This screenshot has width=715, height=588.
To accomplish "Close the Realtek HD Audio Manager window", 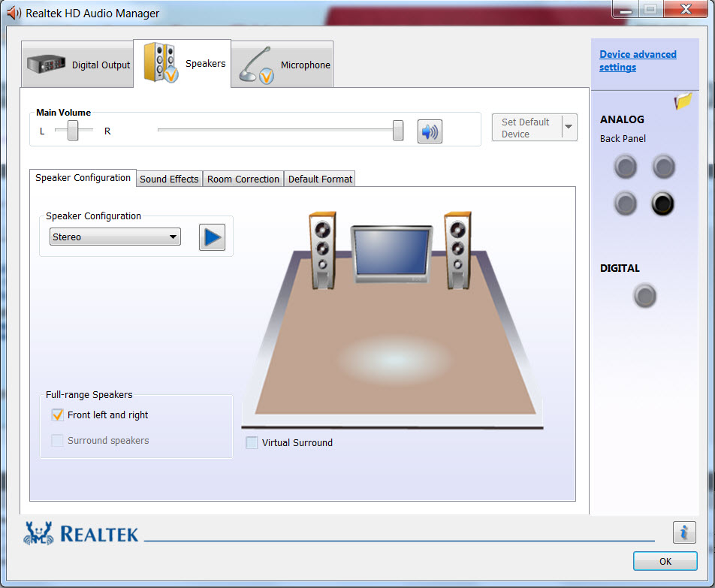I will tap(686, 9).
